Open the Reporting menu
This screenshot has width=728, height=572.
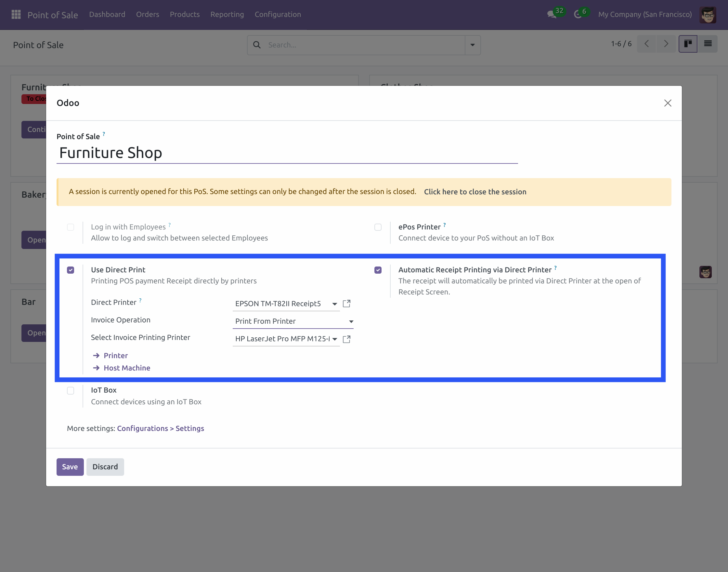pos(227,14)
